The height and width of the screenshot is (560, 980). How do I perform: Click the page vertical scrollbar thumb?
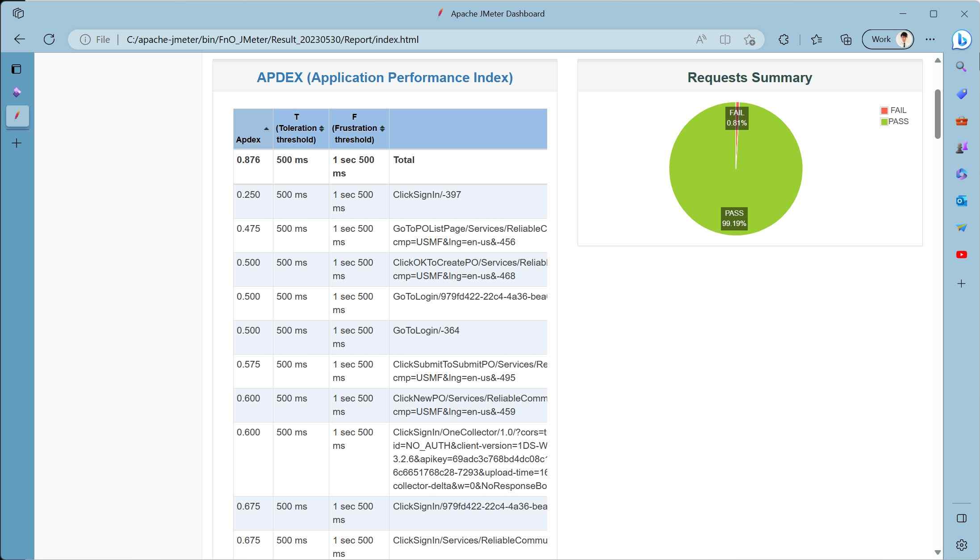coord(938,114)
